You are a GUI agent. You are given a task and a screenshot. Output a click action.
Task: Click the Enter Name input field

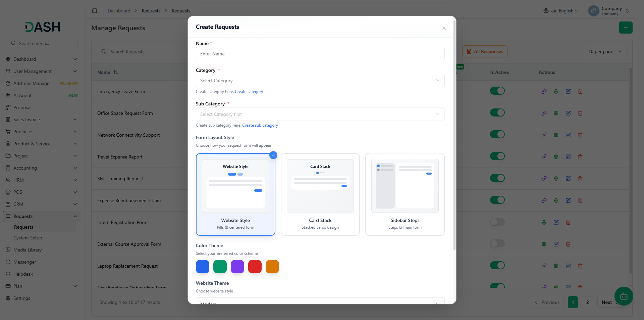[320, 54]
